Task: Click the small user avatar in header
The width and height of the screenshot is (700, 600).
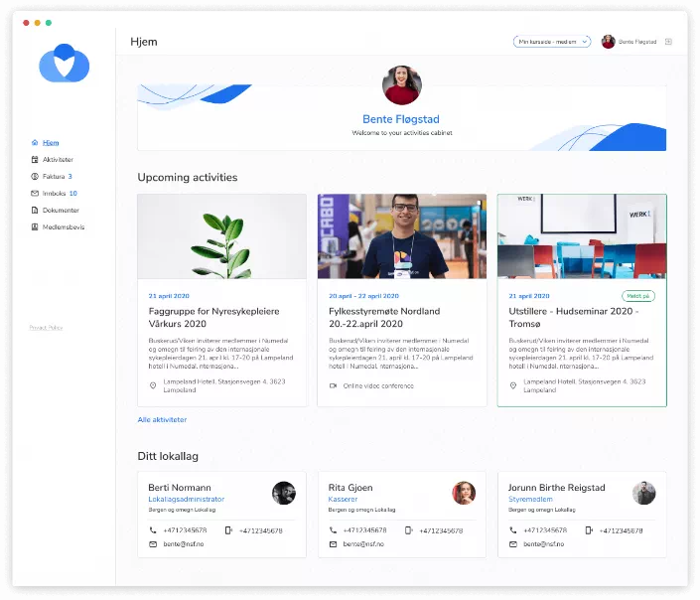Action: pyautogui.click(x=608, y=42)
